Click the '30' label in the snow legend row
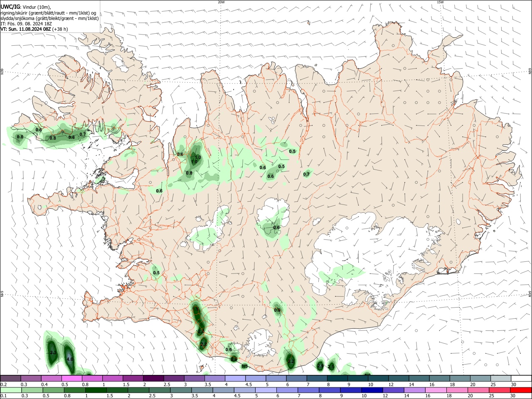 click(514, 384)
